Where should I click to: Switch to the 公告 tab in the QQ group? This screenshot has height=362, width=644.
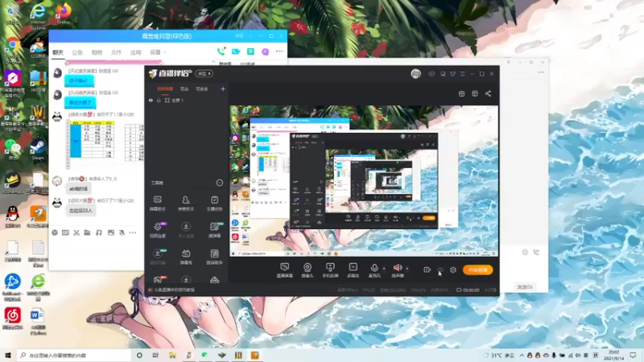[x=77, y=52]
